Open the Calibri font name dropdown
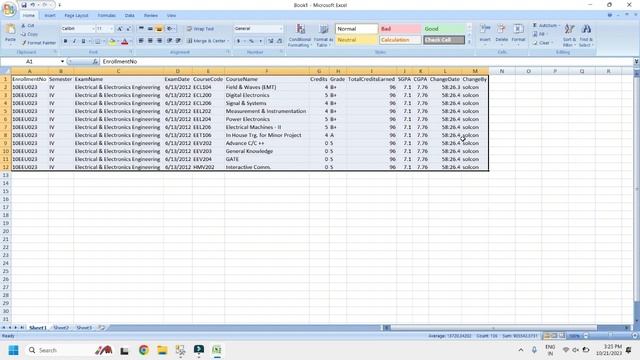Viewport: 640px width, 360px height. point(93,29)
